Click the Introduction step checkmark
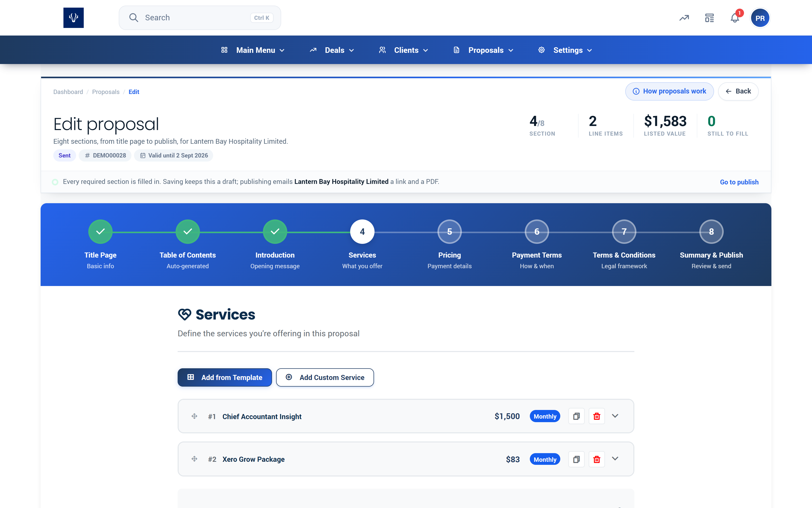The image size is (812, 508). point(275,231)
